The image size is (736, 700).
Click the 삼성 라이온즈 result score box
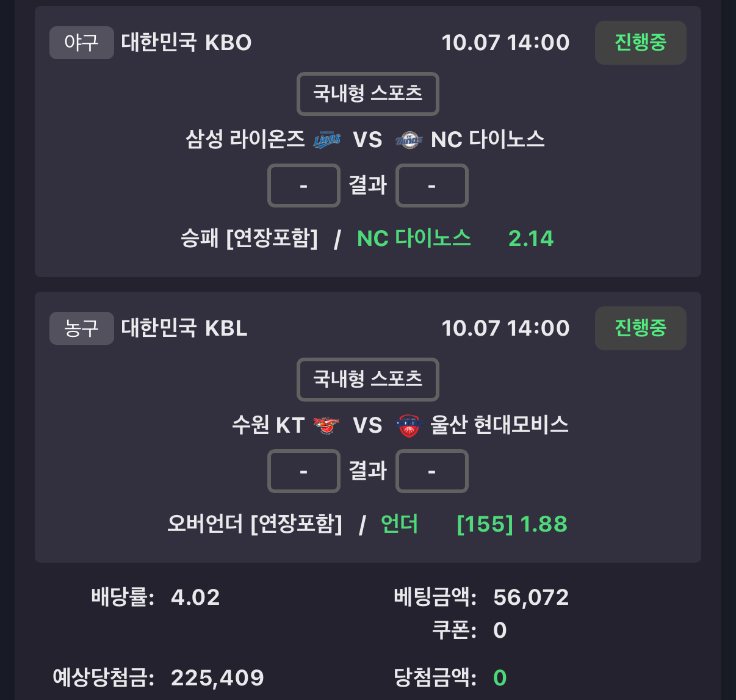pos(303,186)
